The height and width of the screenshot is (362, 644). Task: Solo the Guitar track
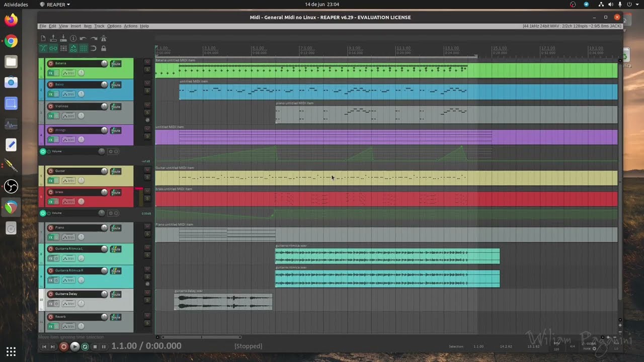pos(147,177)
